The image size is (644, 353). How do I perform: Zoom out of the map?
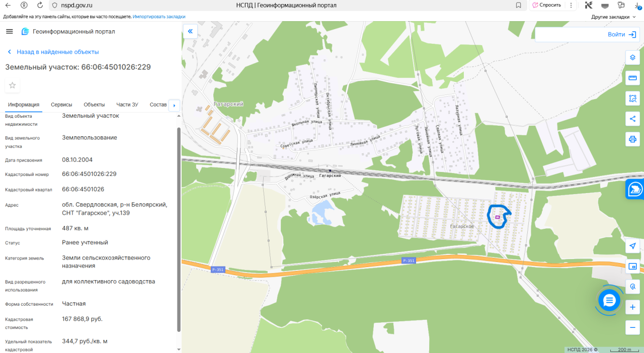633,327
